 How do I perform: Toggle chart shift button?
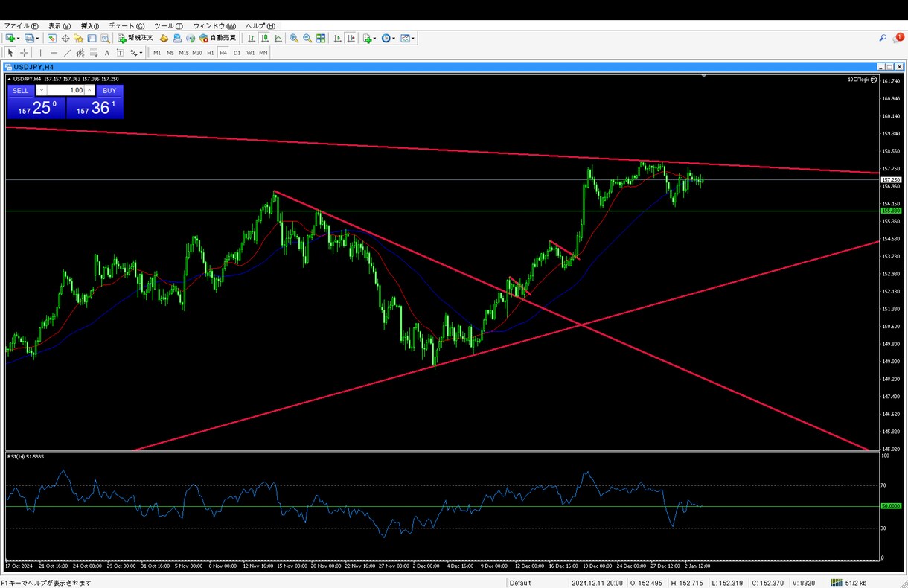pyautogui.click(x=351, y=38)
